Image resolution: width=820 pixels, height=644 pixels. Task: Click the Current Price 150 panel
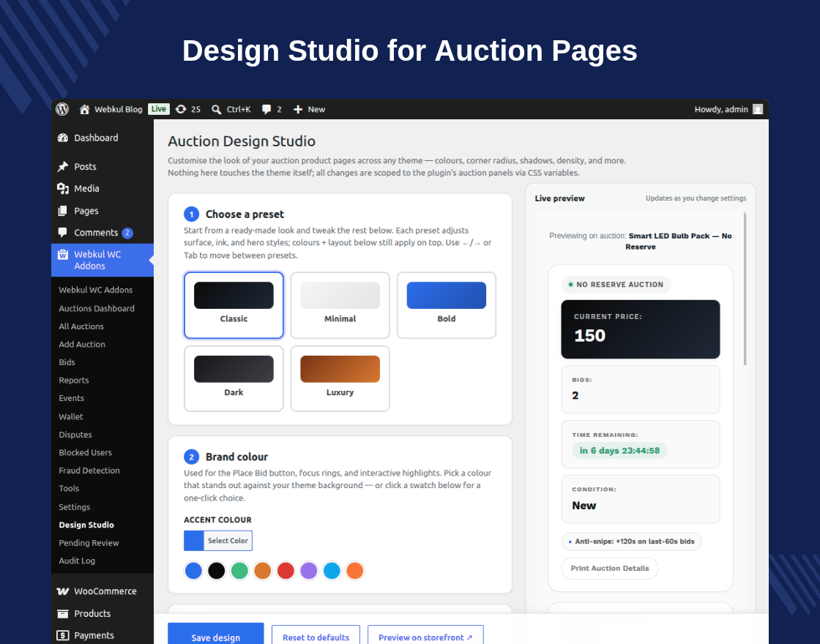tap(641, 329)
